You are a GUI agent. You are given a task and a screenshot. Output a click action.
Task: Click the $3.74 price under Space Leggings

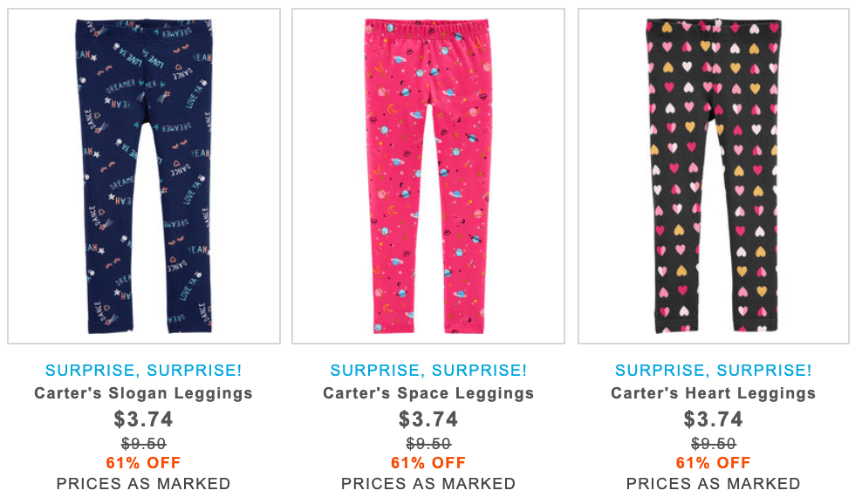coord(428,419)
